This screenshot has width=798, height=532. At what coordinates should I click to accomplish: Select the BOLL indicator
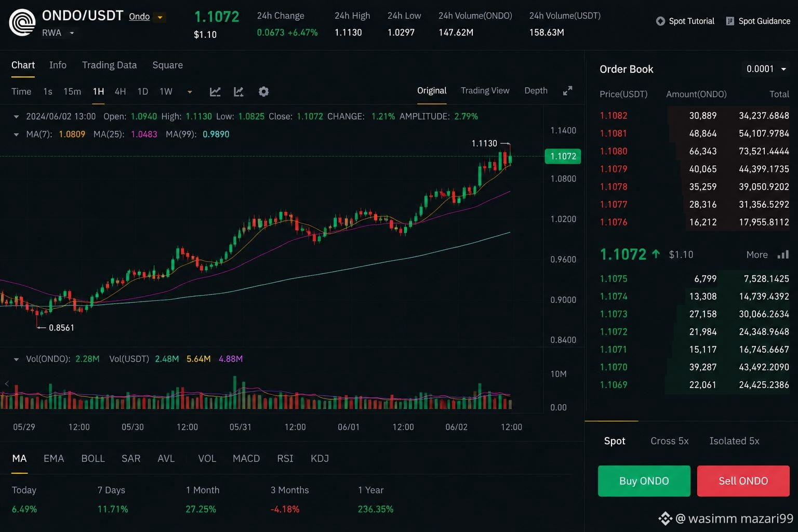point(93,458)
